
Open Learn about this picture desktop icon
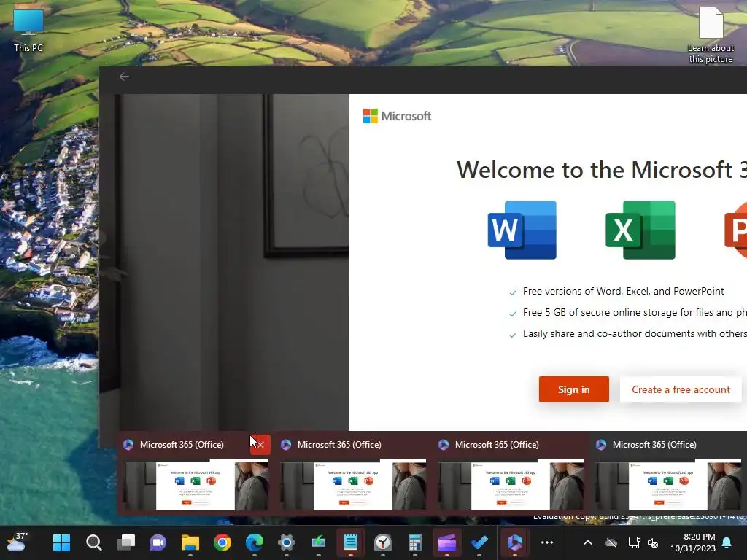click(x=711, y=35)
